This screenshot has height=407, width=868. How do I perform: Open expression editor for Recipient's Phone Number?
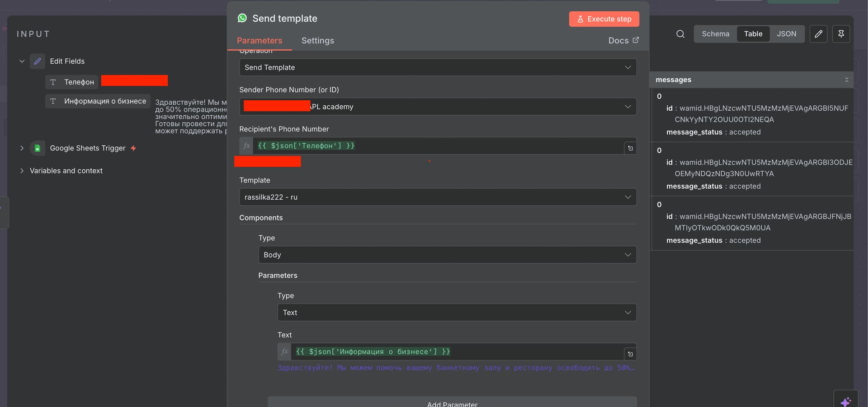pyautogui.click(x=630, y=148)
